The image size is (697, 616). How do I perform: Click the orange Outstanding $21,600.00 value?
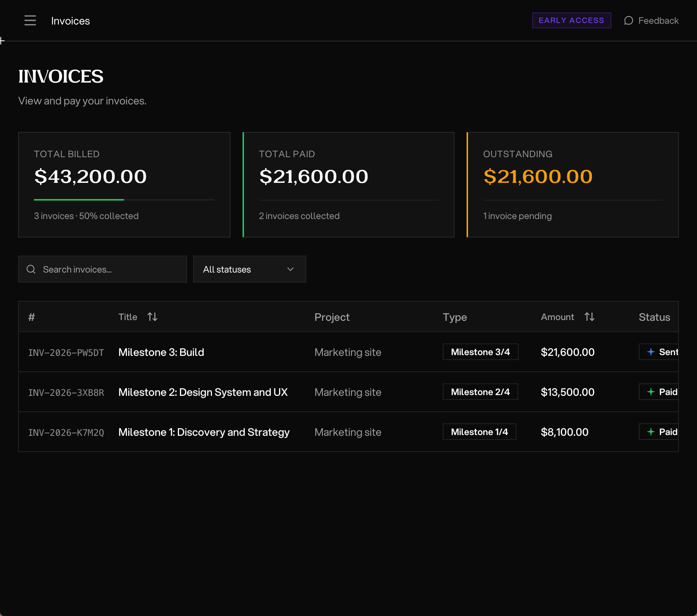pos(538,176)
